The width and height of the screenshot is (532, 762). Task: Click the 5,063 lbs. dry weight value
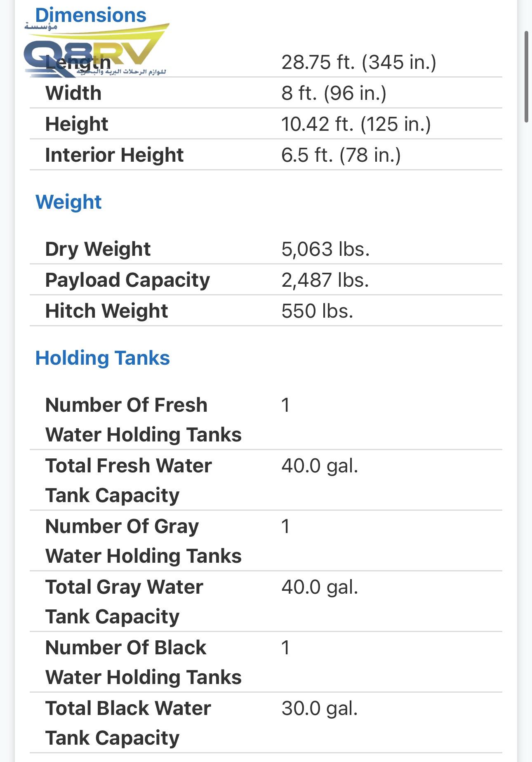click(x=325, y=249)
